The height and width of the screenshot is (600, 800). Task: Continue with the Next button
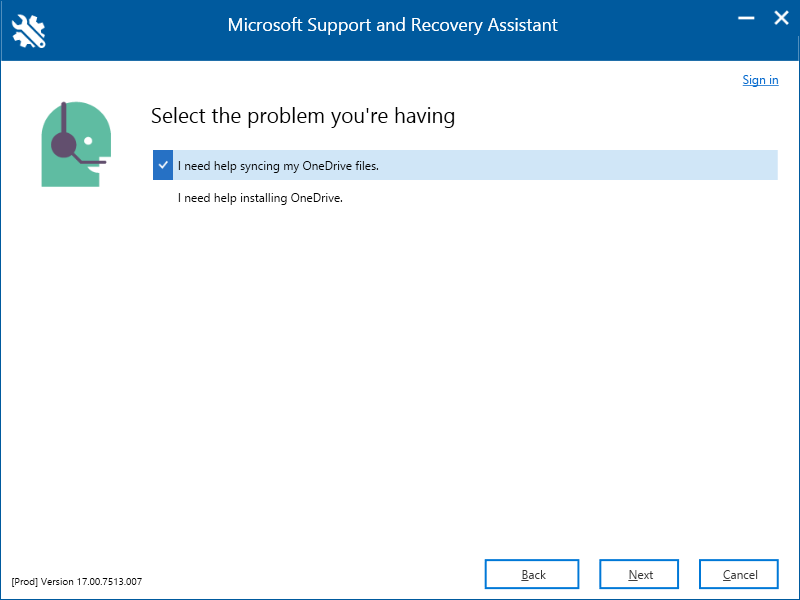tap(639, 574)
